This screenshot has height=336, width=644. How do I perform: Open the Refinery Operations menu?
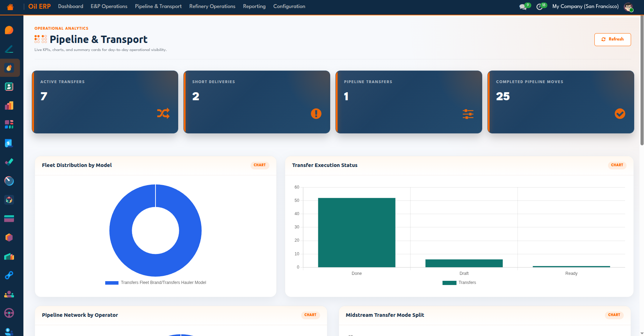click(x=212, y=6)
